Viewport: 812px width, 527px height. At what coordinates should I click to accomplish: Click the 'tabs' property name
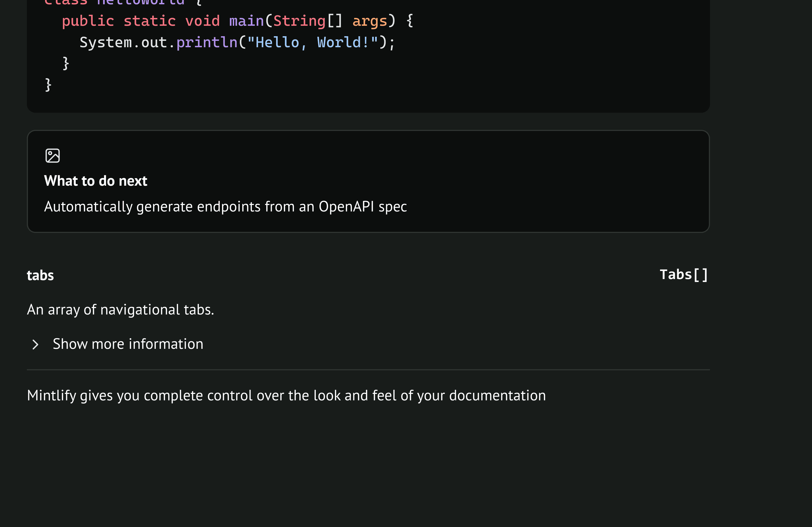(40, 275)
